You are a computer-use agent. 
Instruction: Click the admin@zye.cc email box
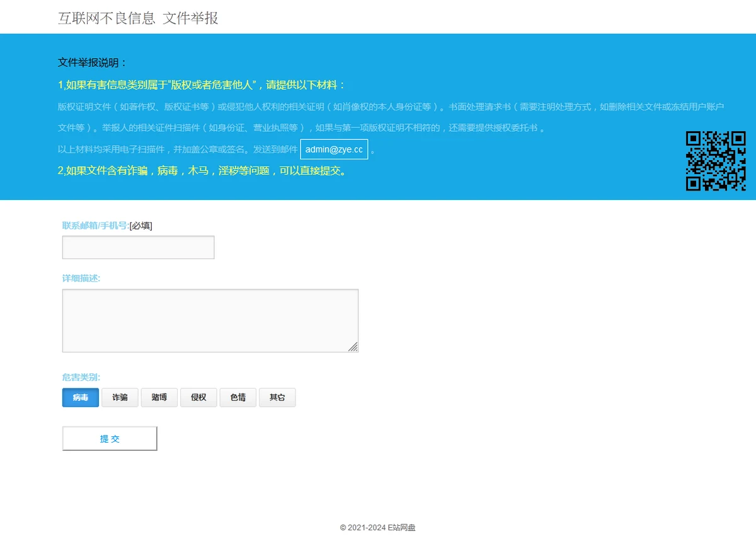334,149
